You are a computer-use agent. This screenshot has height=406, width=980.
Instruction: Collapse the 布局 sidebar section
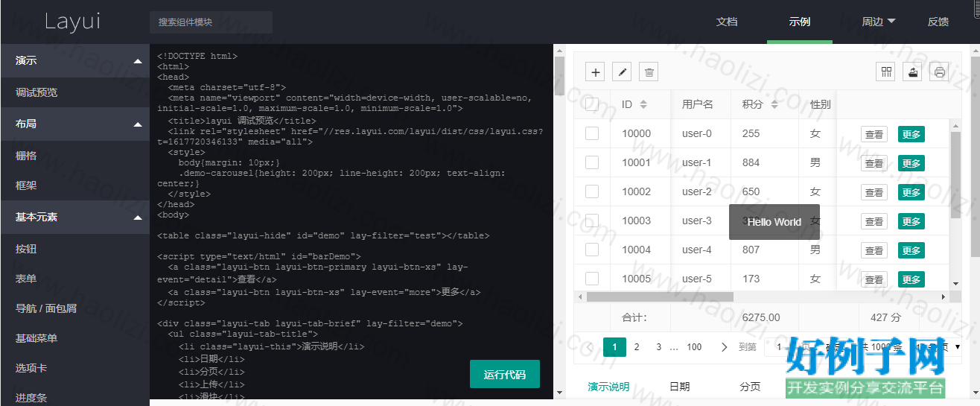(x=74, y=124)
